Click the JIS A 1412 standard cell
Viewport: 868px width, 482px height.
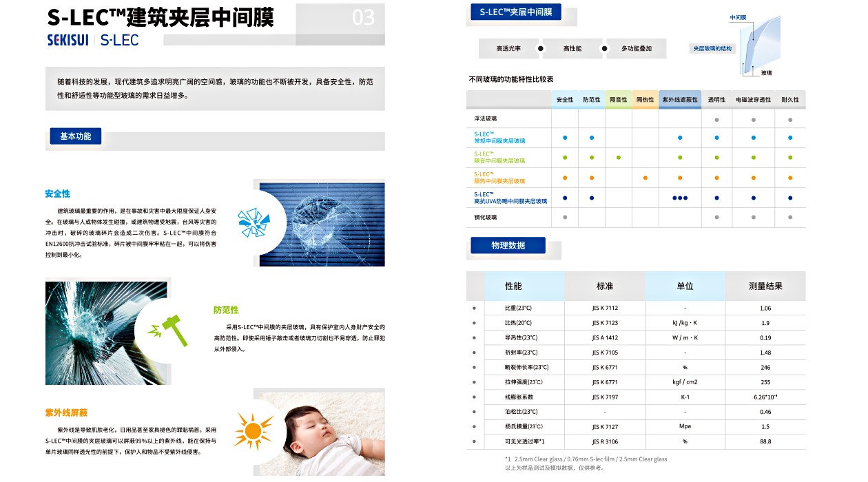pyautogui.click(x=605, y=337)
